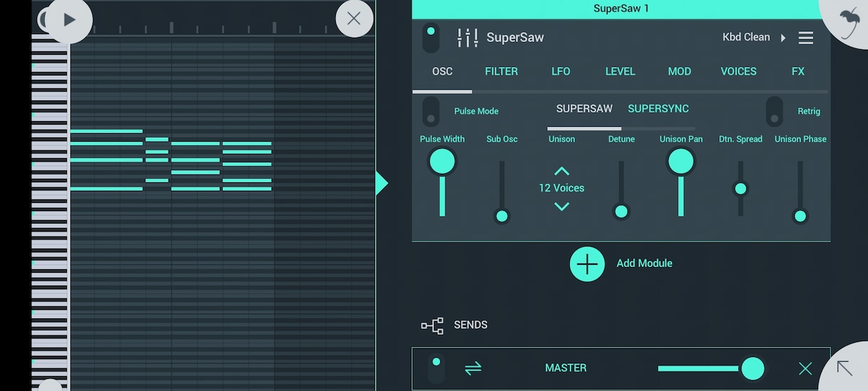Screen dimensions: 868x391
Task: Go to next preset after Kbd Clean
Action: click(x=783, y=38)
